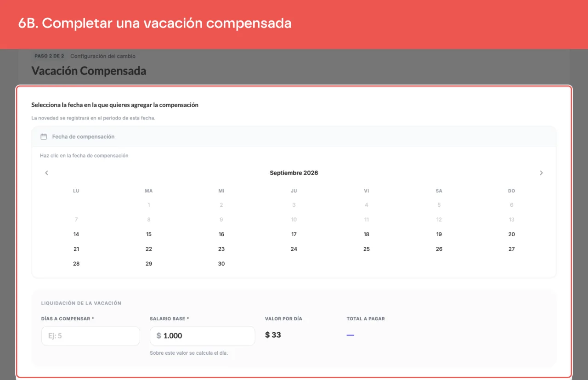Open the Fecha de compensación field
This screenshot has height=380, width=588.
pyautogui.click(x=294, y=136)
